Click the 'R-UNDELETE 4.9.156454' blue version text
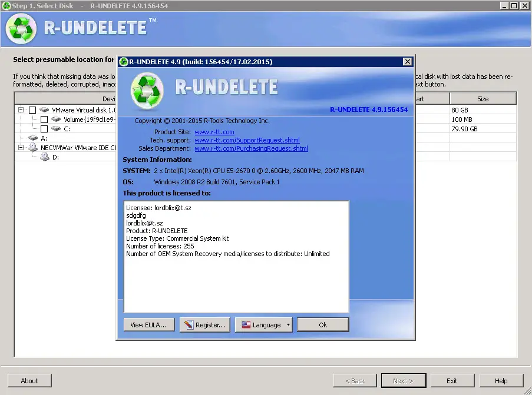532x395 pixels. tap(369, 109)
